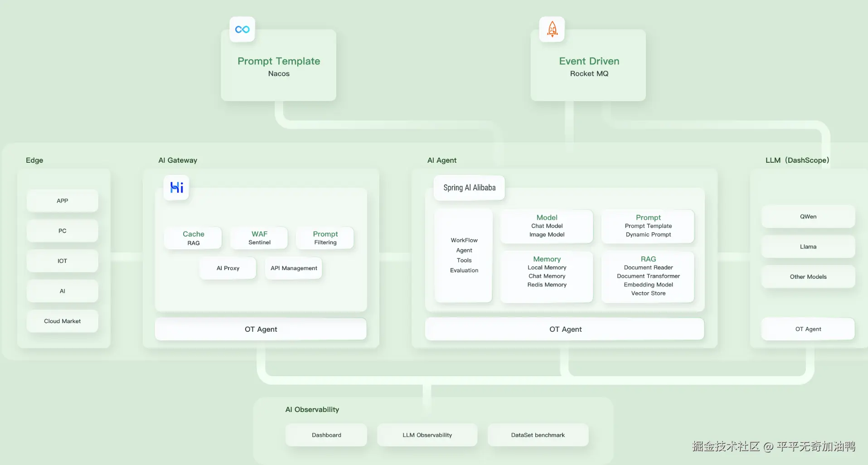This screenshot has width=868, height=465.
Task: Click the 'AI Observability' section heading
Action: click(x=312, y=410)
